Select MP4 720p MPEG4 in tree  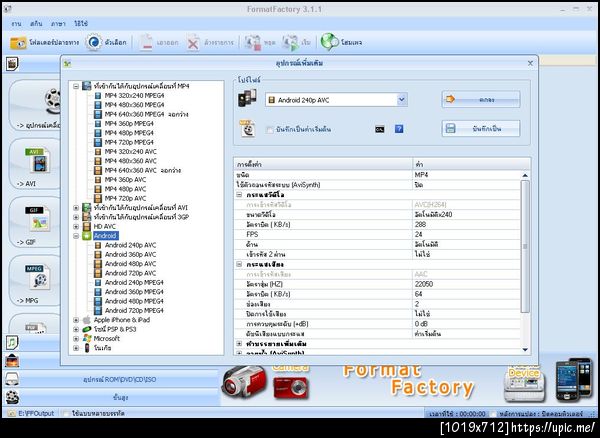click(x=129, y=142)
